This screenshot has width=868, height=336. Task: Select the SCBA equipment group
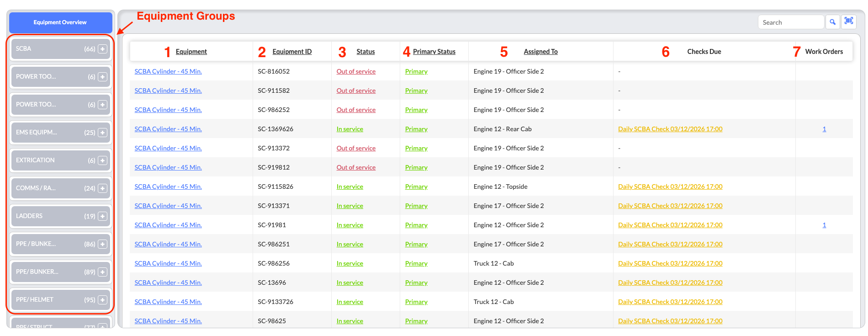tap(61, 49)
